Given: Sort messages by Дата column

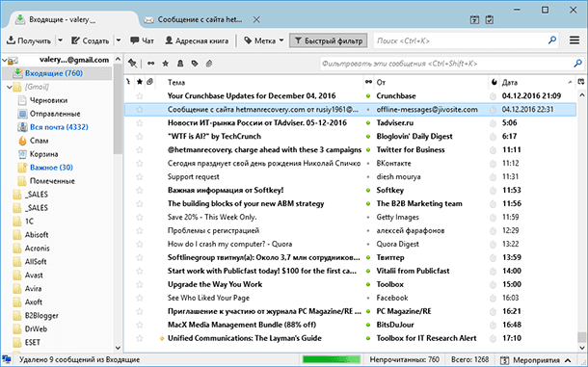Looking at the screenshot, I should [537, 82].
